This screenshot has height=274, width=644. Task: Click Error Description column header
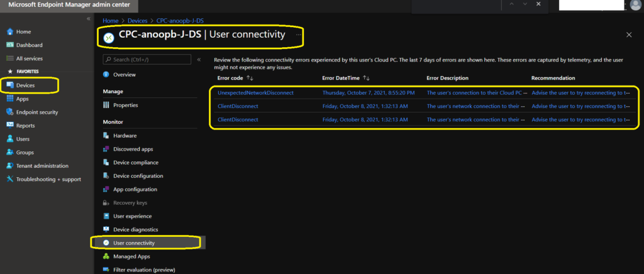[448, 78]
